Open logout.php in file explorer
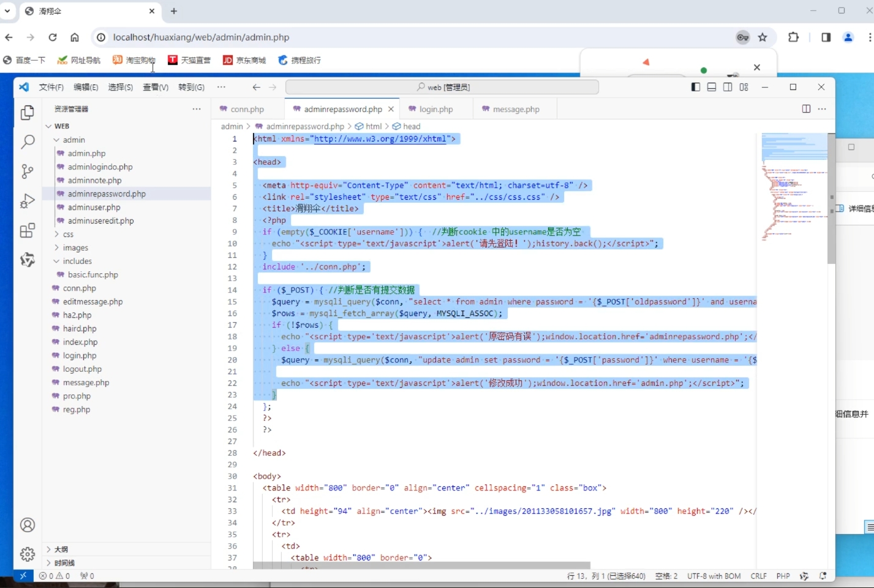Image resolution: width=874 pixels, height=588 pixels. [82, 369]
